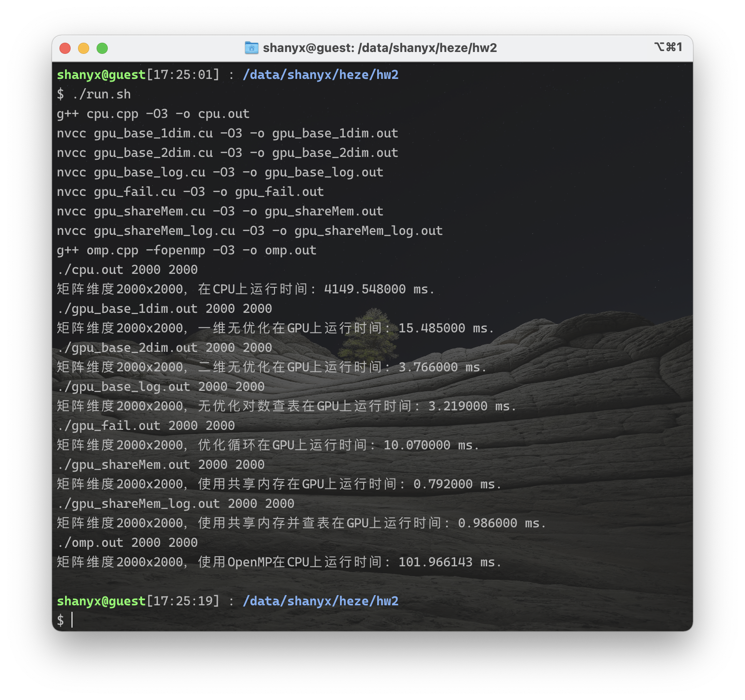Click the nvcc gpu_base_2dim.cu compile line
Image resolution: width=745 pixels, height=700 pixels.
point(228,153)
